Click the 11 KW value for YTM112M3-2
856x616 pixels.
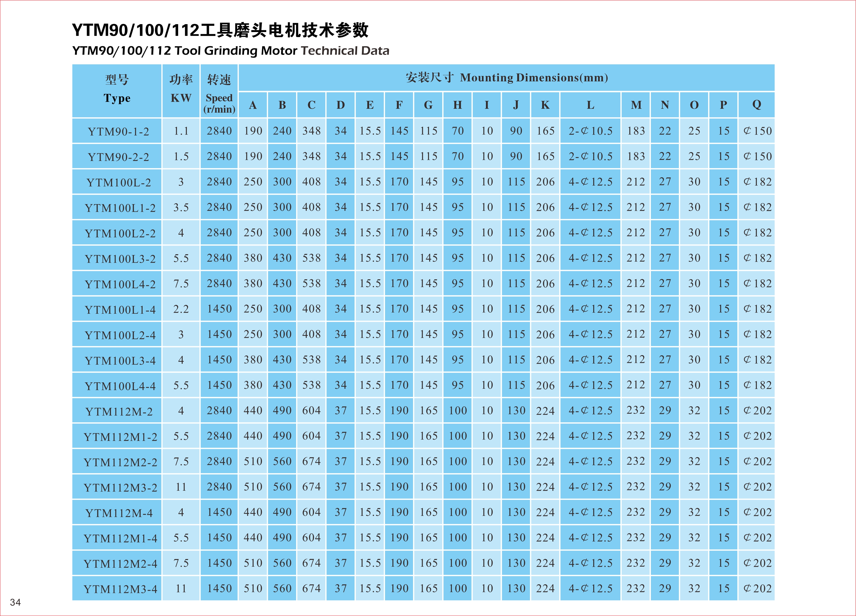181,487
